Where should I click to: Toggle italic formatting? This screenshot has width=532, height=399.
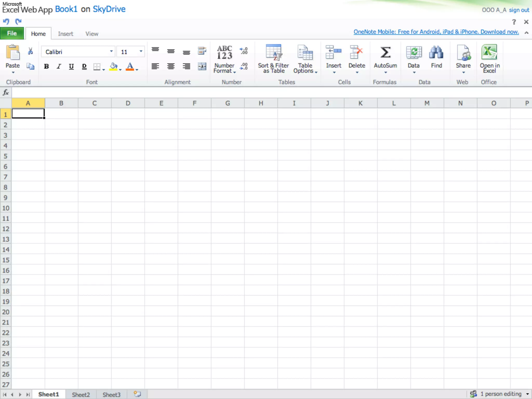click(59, 66)
